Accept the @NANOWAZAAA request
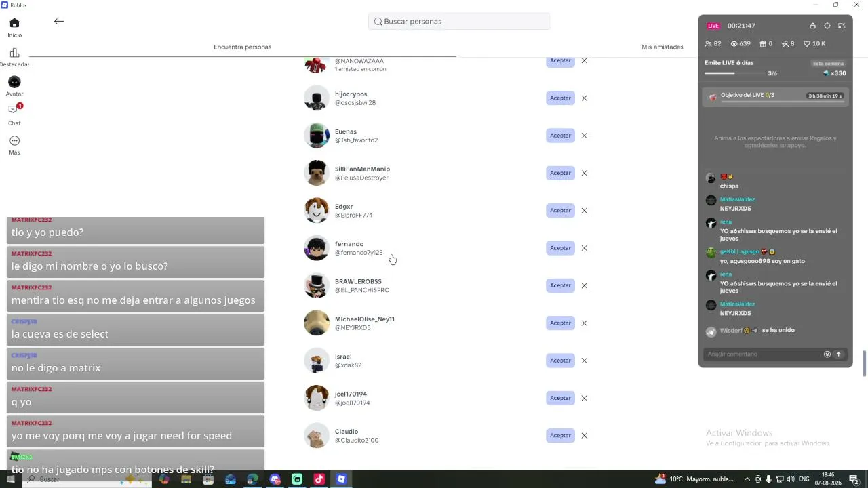Image resolution: width=868 pixels, height=488 pixels. (560, 60)
